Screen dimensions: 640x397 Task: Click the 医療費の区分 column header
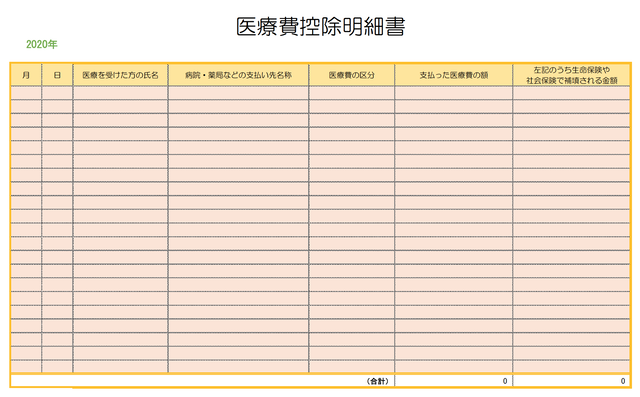click(x=352, y=75)
